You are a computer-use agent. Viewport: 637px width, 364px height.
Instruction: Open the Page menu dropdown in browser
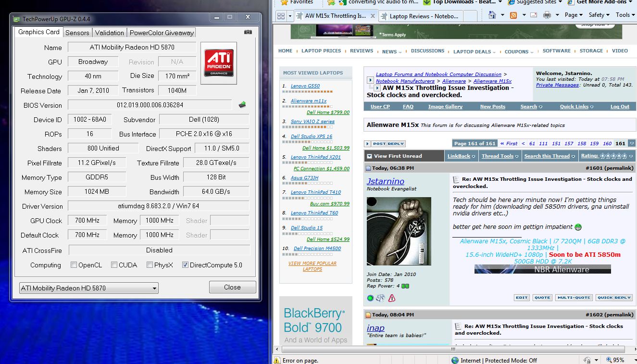(x=574, y=15)
